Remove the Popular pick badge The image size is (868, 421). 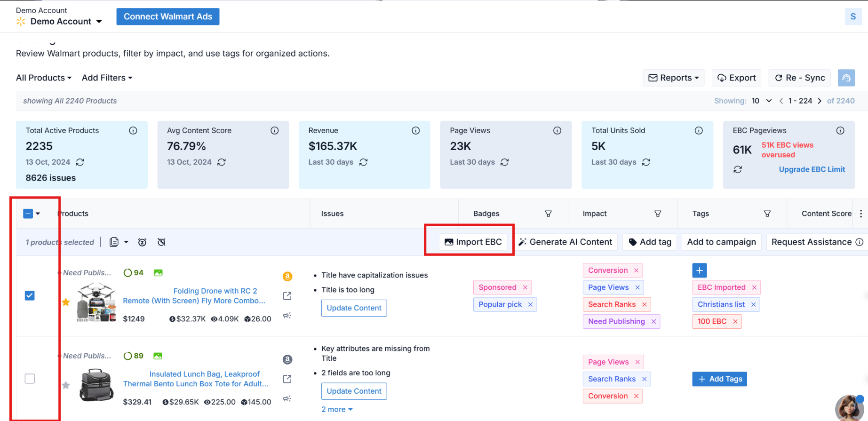click(x=530, y=304)
